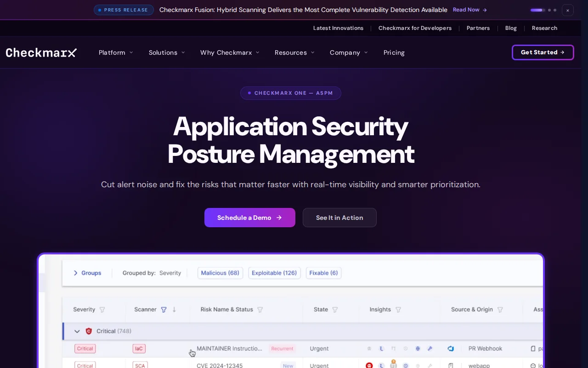Image resolution: width=588 pixels, height=368 pixels.
Task: Click the State column header text
Action: click(x=321, y=310)
